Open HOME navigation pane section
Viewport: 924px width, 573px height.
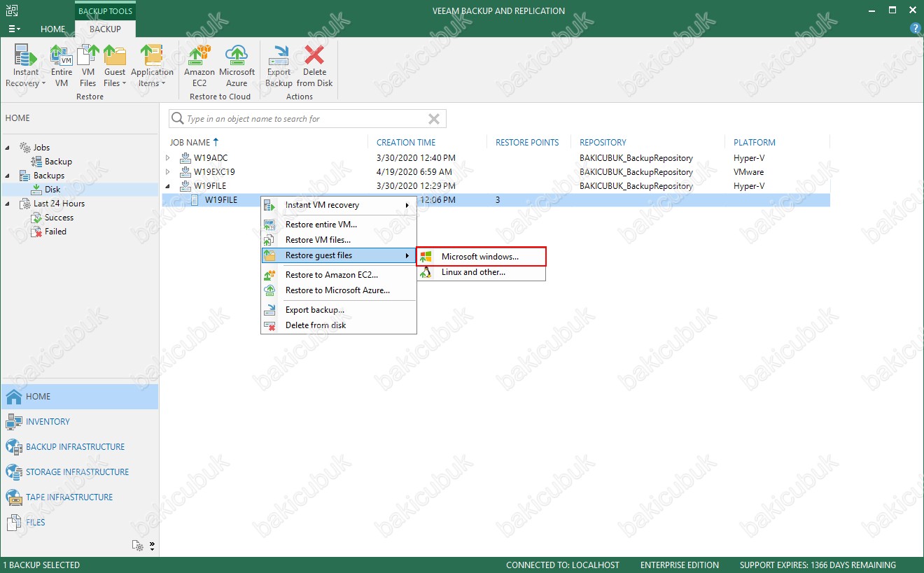pyautogui.click(x=79, y=397)
